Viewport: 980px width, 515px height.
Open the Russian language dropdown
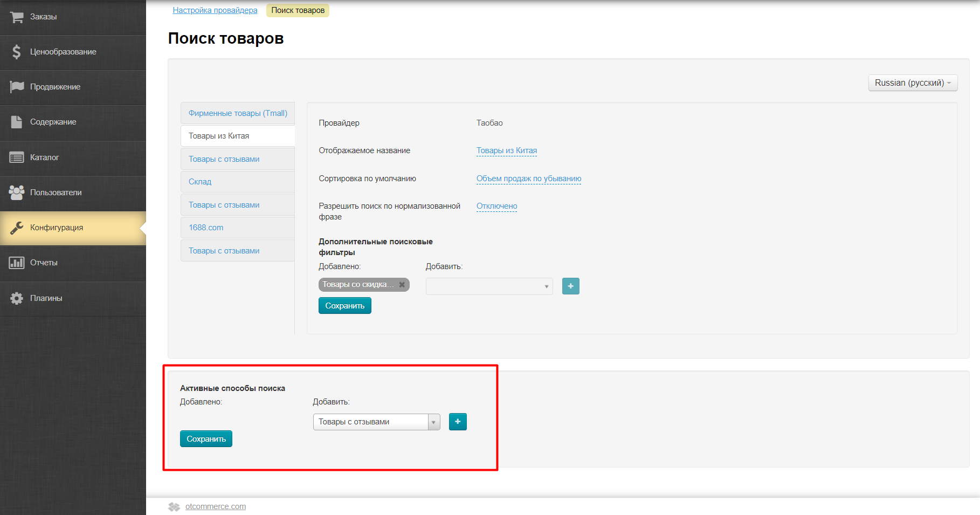coord(912,83)
